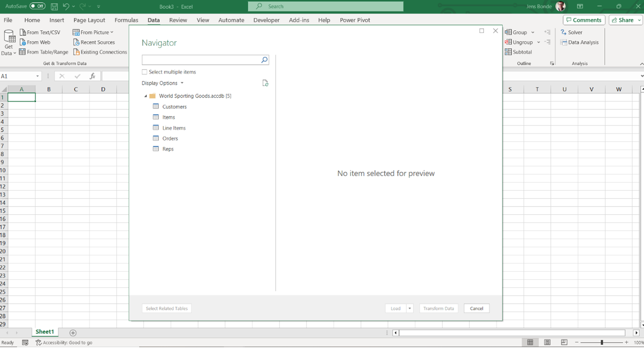
Task: Collapse World Sporting Goods.accdb node
Action: pyautogui.click(x=146, y=96)
